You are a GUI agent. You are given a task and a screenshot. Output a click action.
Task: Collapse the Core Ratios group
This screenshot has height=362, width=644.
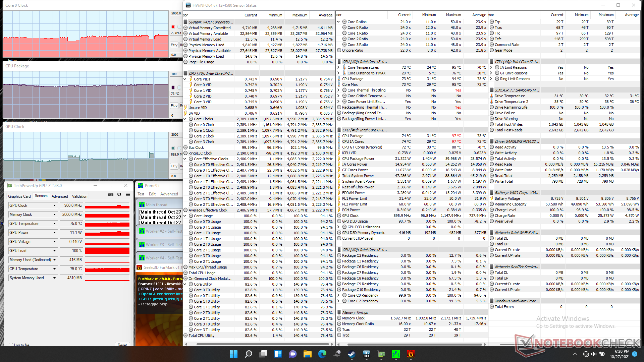pos(338,22)
